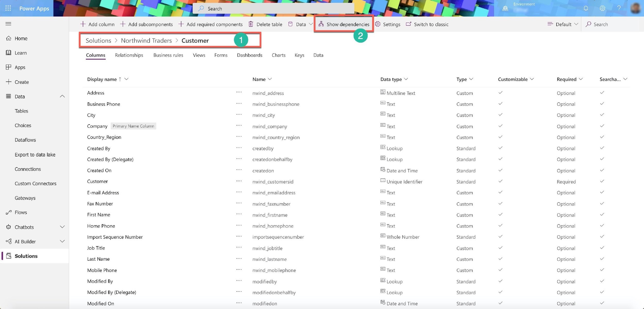Viewport: 644px width, 309px height.
Task: Expand the AI Builder section chevron
Action: 62,241
